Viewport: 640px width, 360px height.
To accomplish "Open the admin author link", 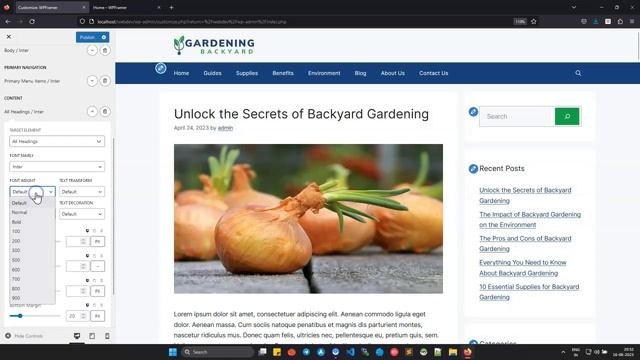I will (x=225, y=128).
